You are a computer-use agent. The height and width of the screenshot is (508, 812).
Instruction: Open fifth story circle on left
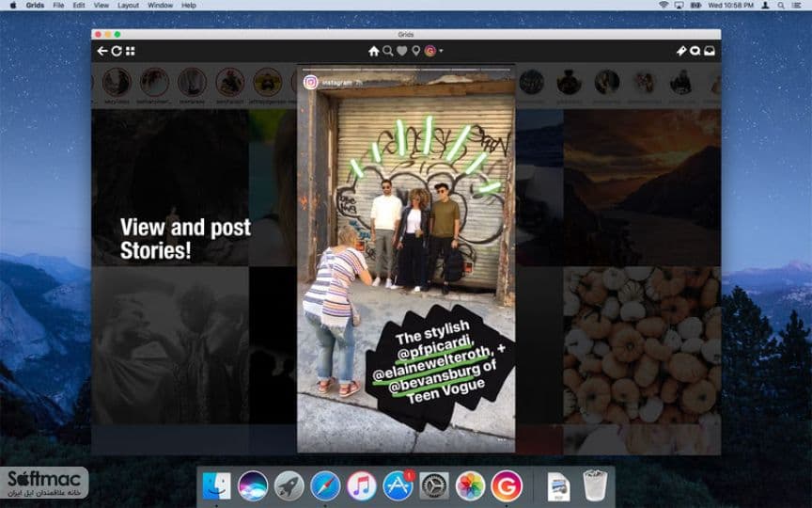pos(268,82)
